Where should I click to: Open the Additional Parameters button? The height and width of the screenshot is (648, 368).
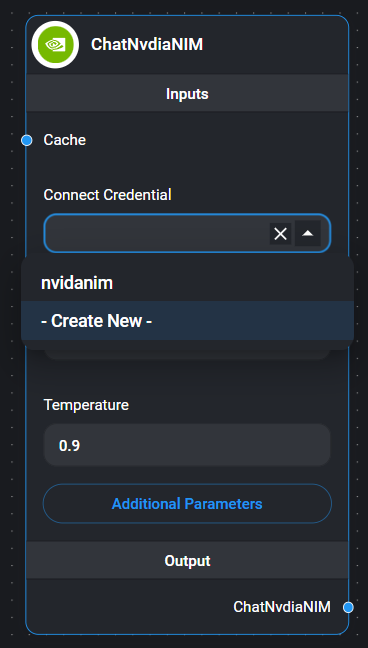187,503
